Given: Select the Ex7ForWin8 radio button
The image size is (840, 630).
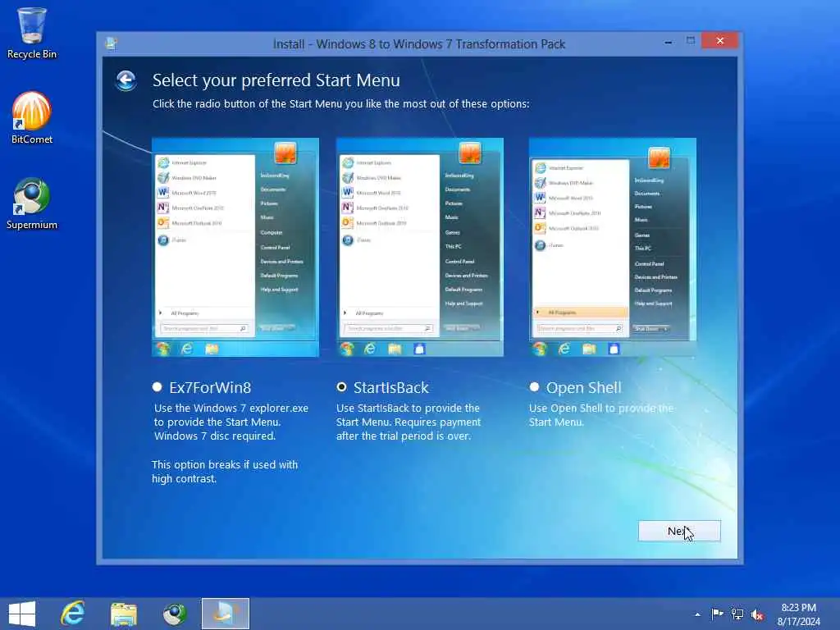Looking at the screenshot, I should (x=157, y=387).
